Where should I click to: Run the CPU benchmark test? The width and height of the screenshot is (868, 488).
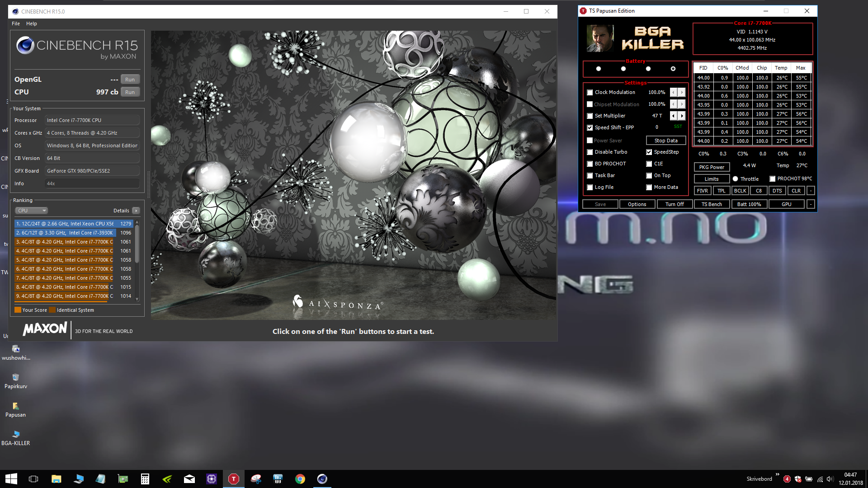(130, 92)
